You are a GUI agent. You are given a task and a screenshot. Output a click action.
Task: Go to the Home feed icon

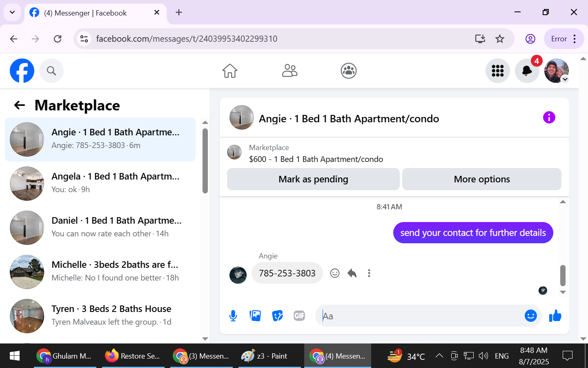click(230, 71)
